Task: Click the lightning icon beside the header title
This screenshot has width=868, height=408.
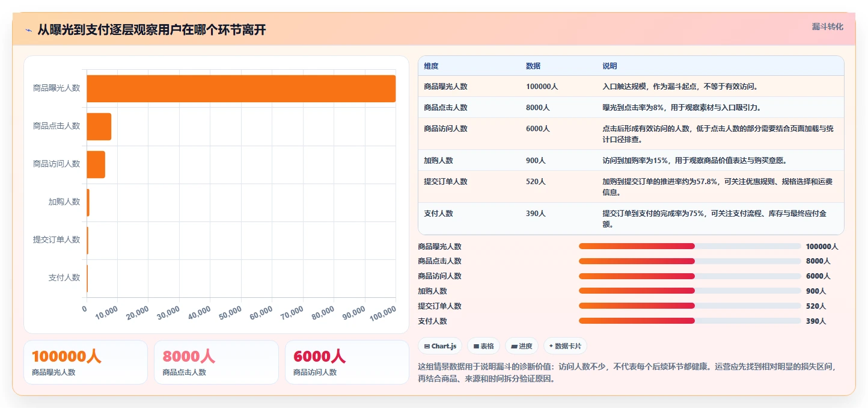Action: 29,30
